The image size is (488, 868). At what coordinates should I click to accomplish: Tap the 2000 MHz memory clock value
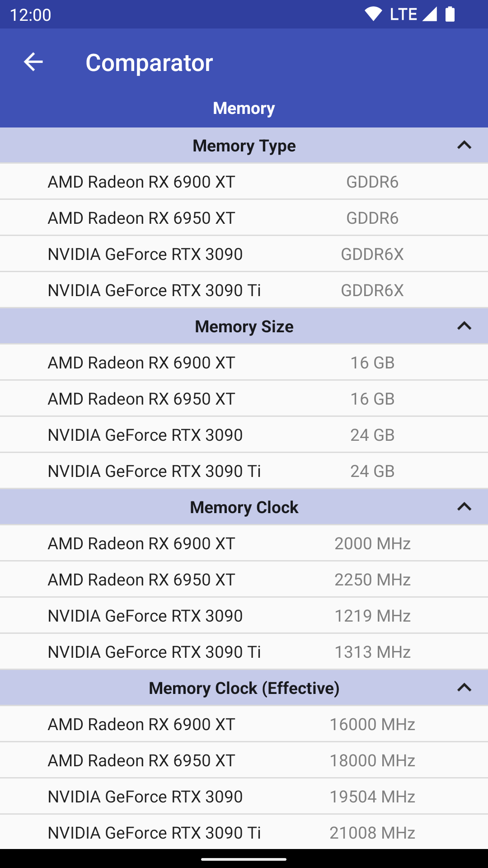(372, 543)
